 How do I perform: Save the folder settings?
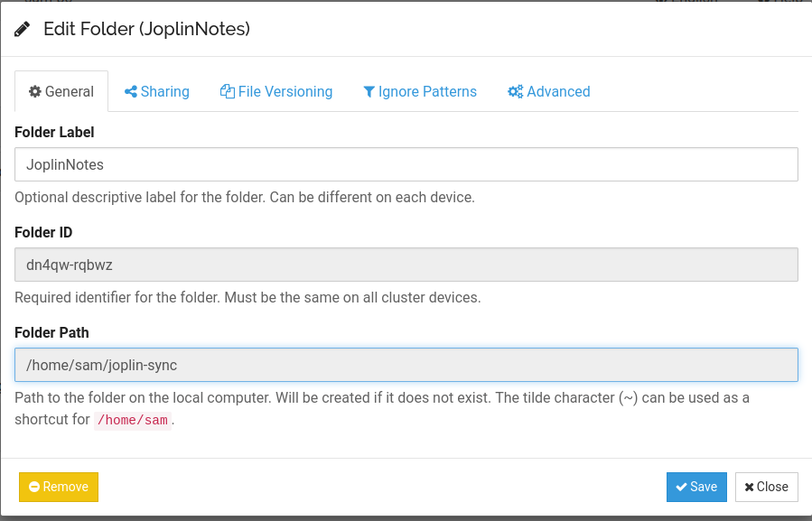696,487
